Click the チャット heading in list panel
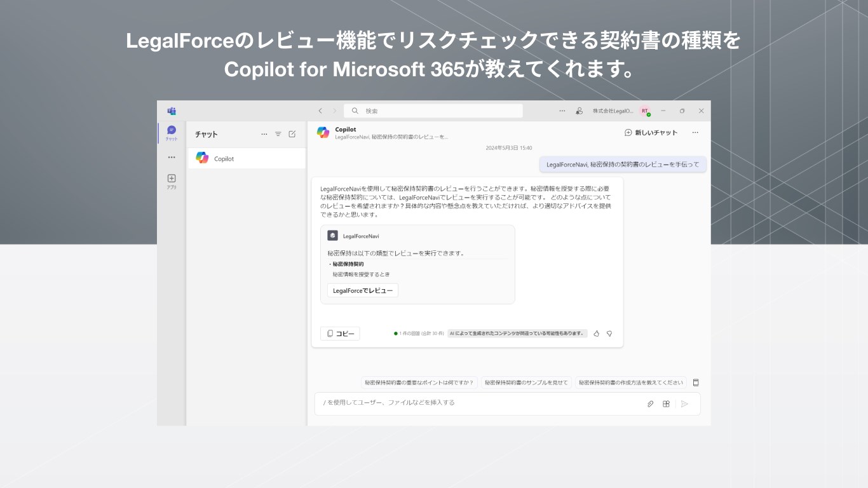Screen dimensions: 868x488 pyautogui.click(x=207, y=134)
